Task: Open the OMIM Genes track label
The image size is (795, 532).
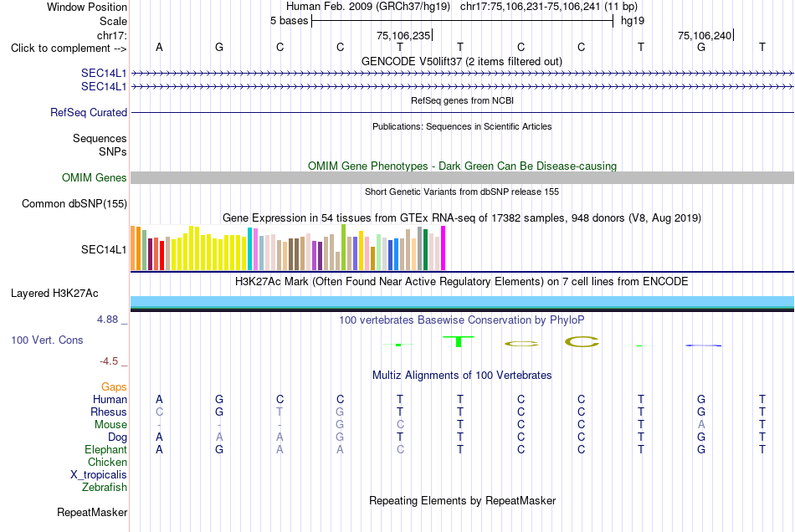Action: [x=95, y=178]
